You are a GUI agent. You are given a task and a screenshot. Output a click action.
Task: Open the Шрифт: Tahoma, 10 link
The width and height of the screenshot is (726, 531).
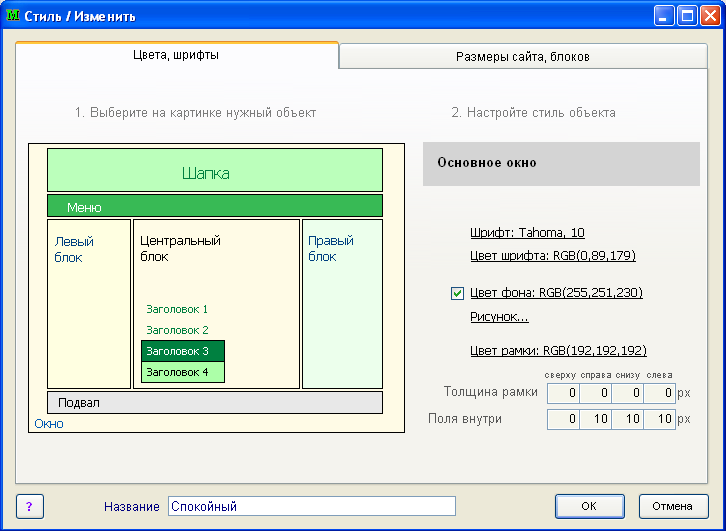tap(527, 232)
